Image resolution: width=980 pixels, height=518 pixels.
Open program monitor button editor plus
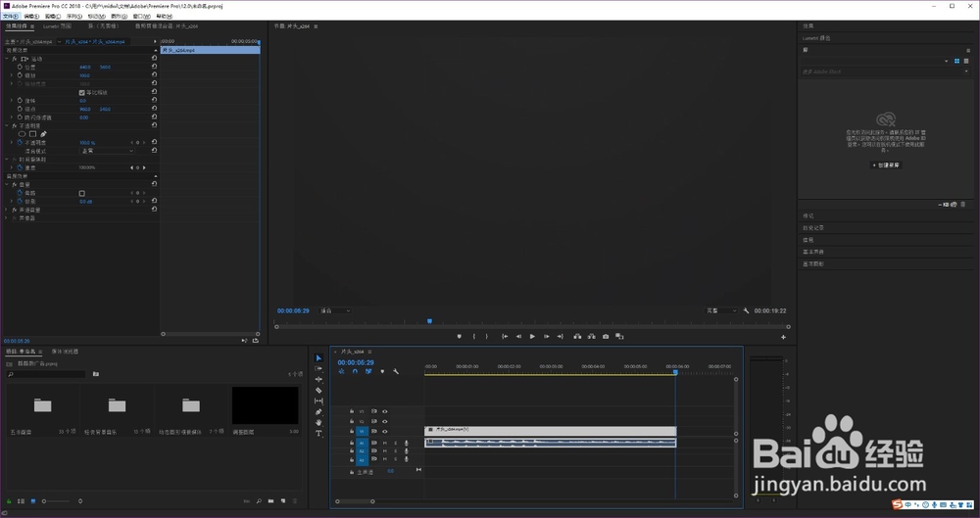click(783, 337)
